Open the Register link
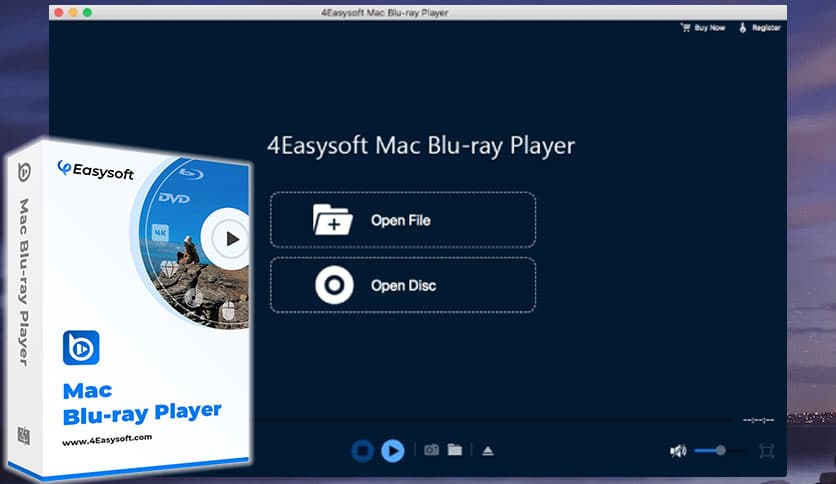Viewport: 836px width, 484px height. point(760,28)
